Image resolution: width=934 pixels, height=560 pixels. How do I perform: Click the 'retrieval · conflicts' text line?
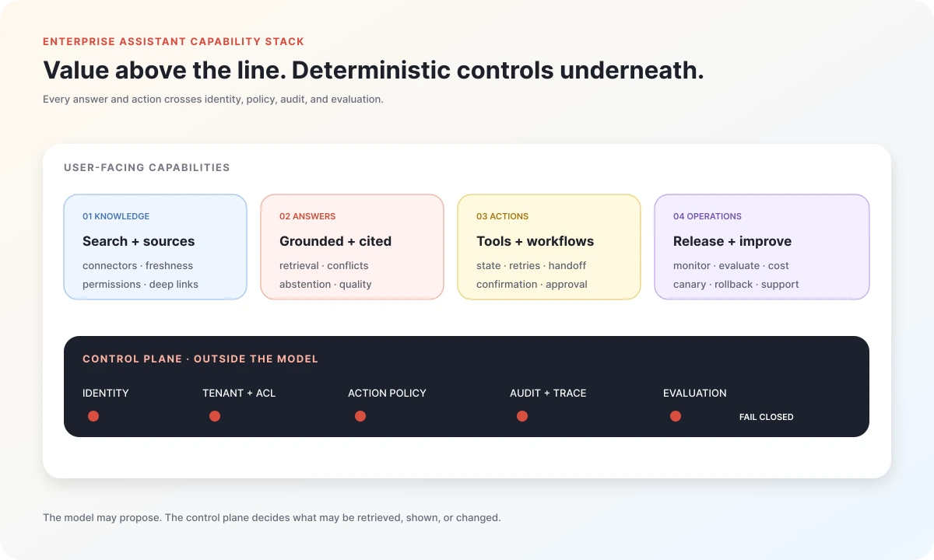(324, 265)
